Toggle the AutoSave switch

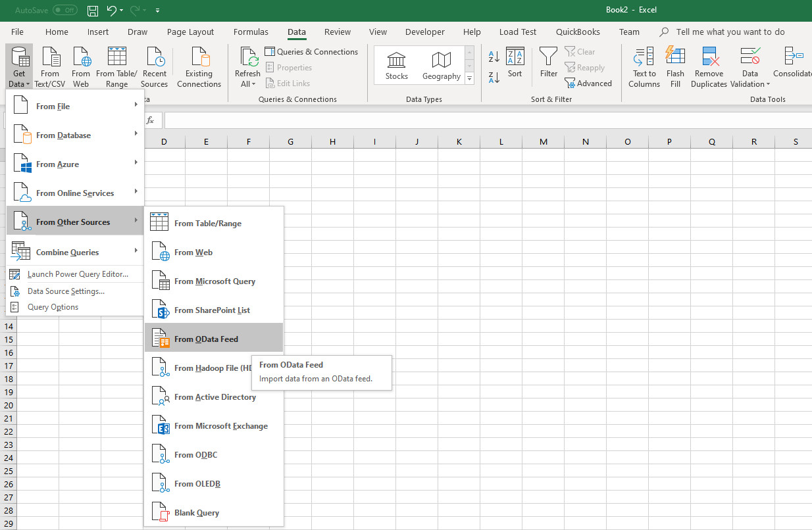pos(64,11)
